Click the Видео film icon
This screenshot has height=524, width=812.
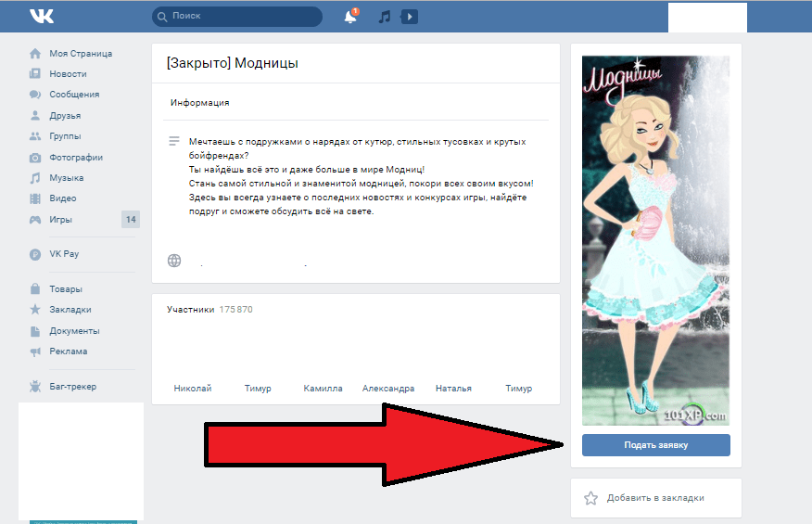[35, 198]
